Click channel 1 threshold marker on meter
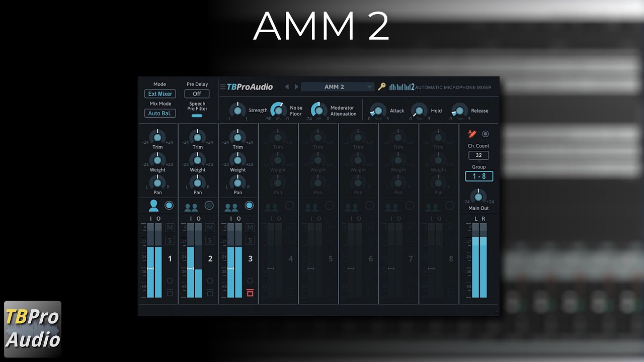 tap(150, 269)
